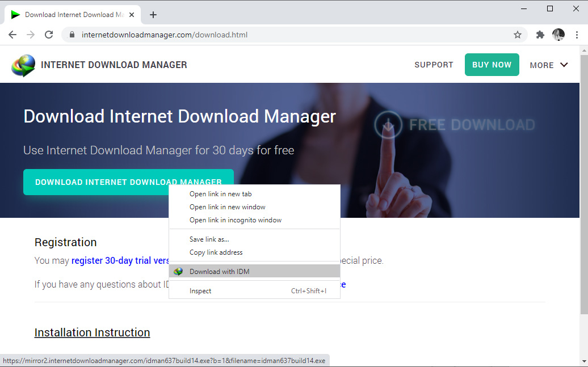Expand the MORE dropdown menu
588x367 pixels.
[x=548, y=65]
